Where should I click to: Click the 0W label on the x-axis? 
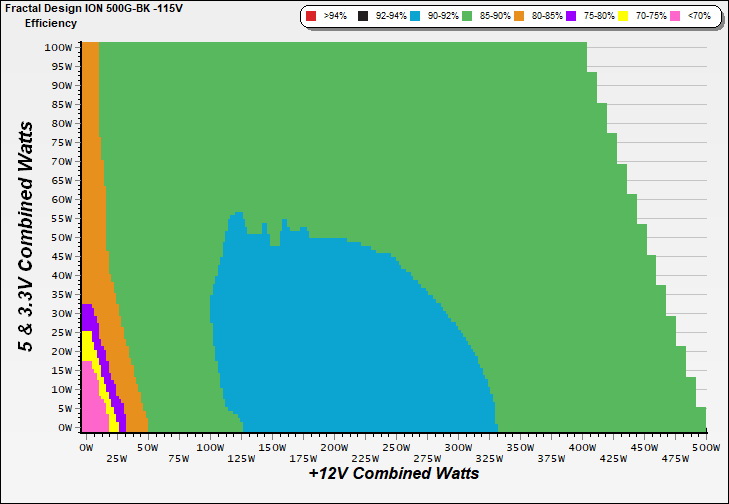86,448
